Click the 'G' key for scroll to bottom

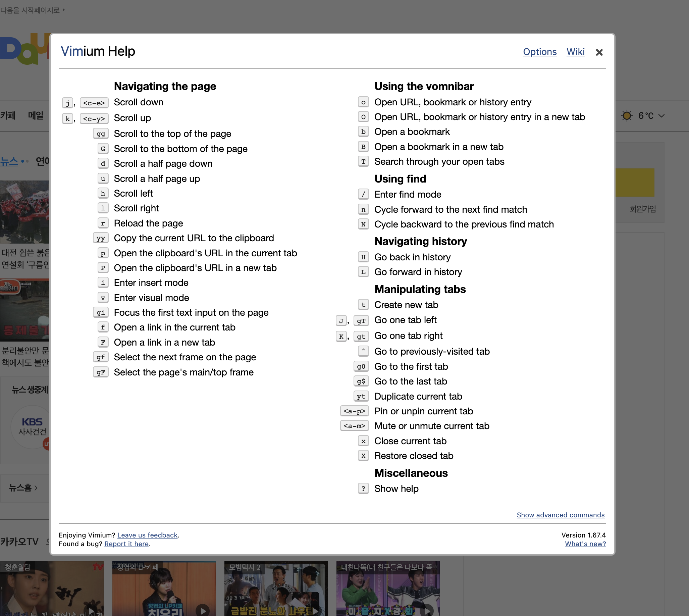(x=103, y=149)
